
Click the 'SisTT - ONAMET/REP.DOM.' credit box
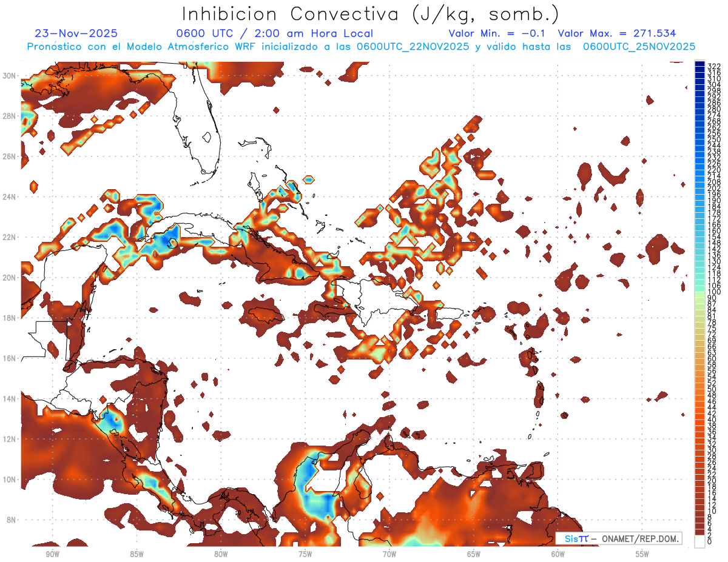point(619,538)
